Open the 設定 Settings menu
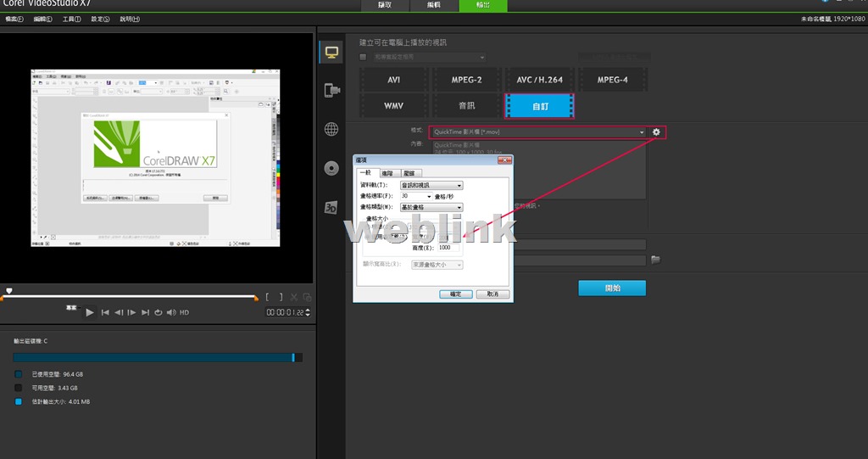Image resolution: width=868 pixels, height=459 pixels. click(x=100, y=19)
